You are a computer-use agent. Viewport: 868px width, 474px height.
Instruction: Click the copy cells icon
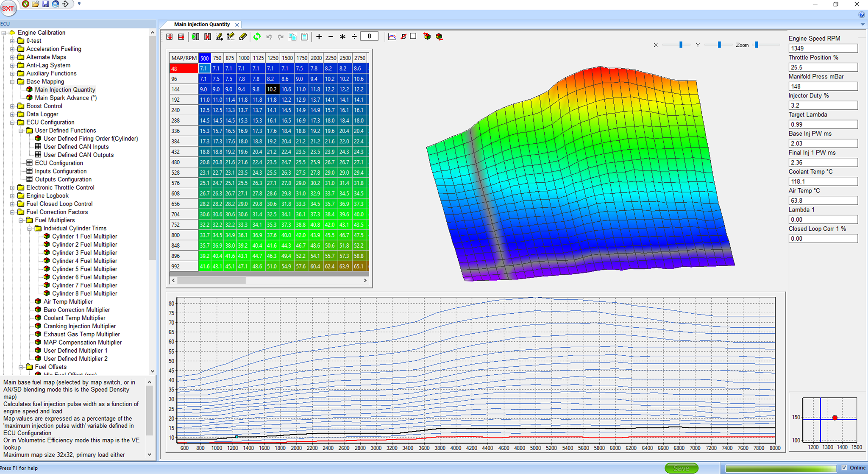point(292,37)
